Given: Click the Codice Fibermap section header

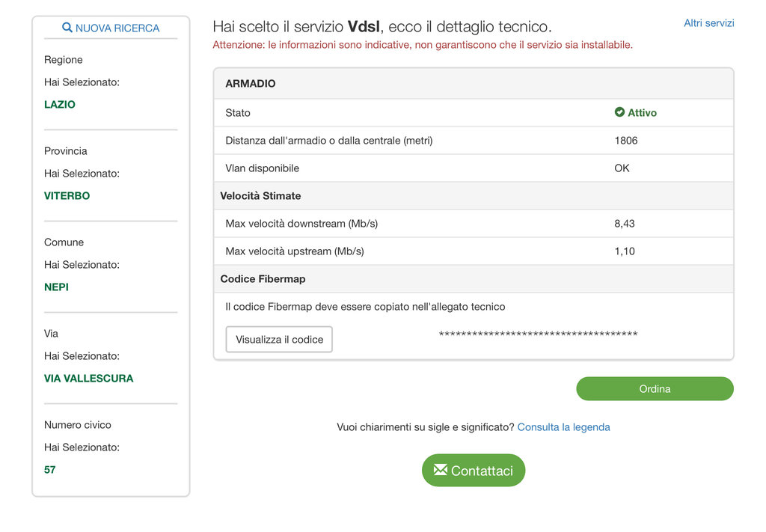Looking at the screenshot, I should [263, 279].
